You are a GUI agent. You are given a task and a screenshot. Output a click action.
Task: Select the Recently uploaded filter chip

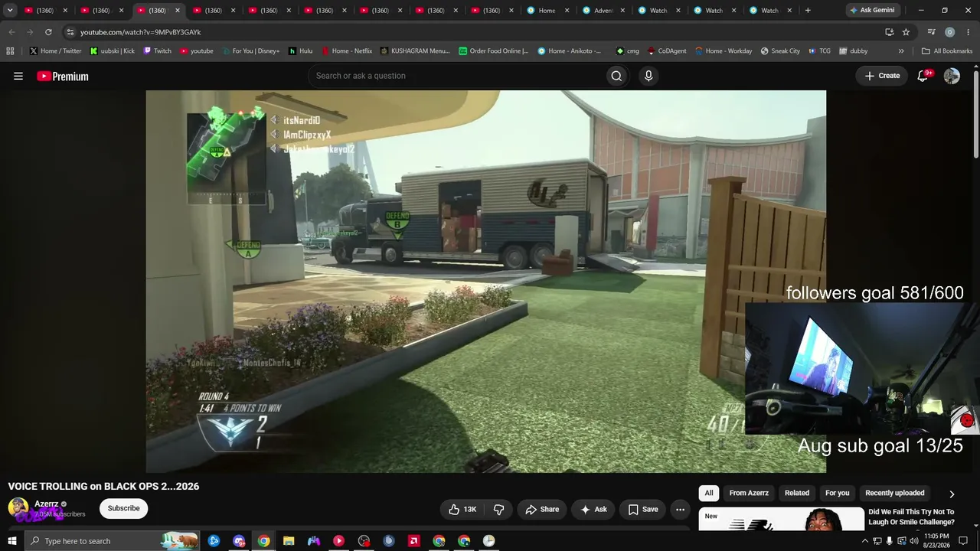click(895, 493)
